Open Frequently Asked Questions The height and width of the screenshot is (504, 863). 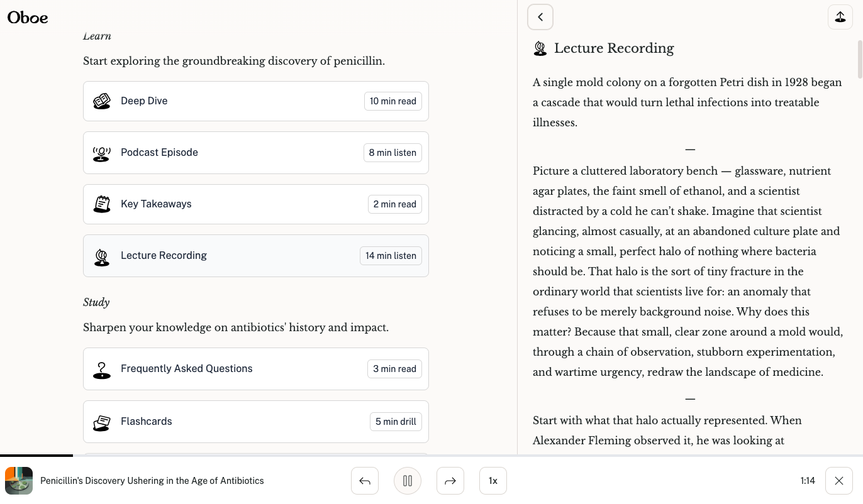[x=255, y=369]
